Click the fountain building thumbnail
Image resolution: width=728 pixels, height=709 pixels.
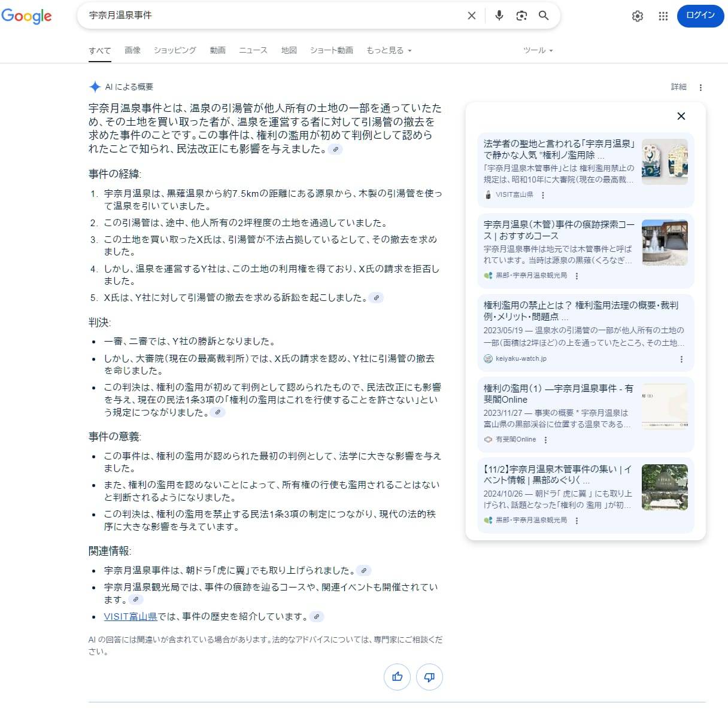pos(665,242)
